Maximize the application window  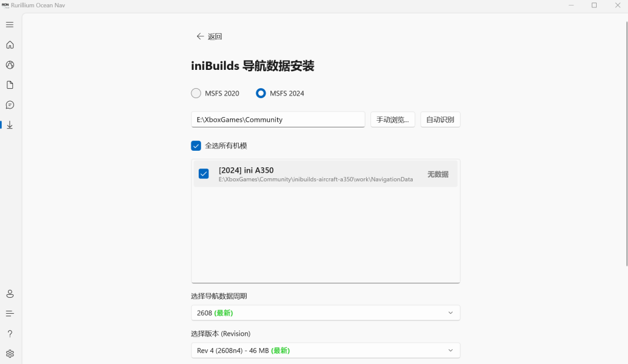click(594, 5)
